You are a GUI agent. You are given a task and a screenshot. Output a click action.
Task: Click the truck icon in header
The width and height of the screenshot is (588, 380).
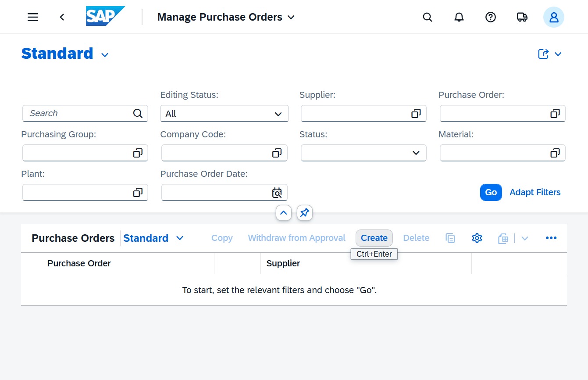coord(522,17)
